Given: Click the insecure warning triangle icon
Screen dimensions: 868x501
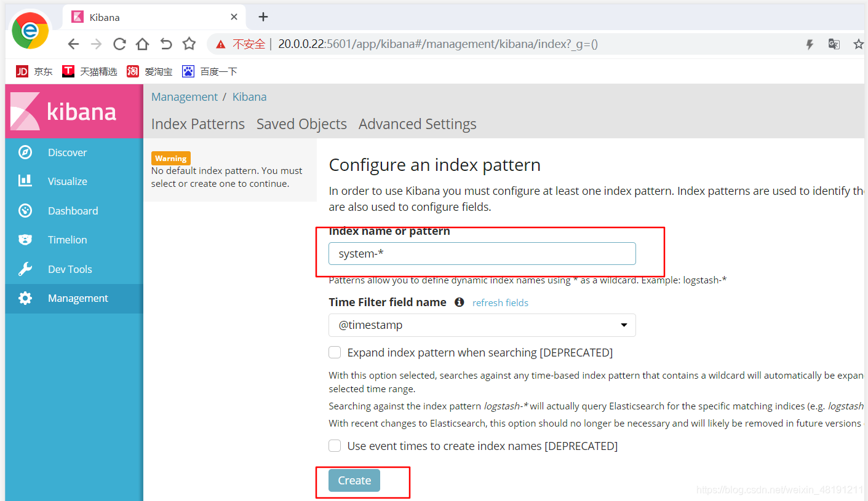Looking at the screenshot, I should click(x=221, y=44).
